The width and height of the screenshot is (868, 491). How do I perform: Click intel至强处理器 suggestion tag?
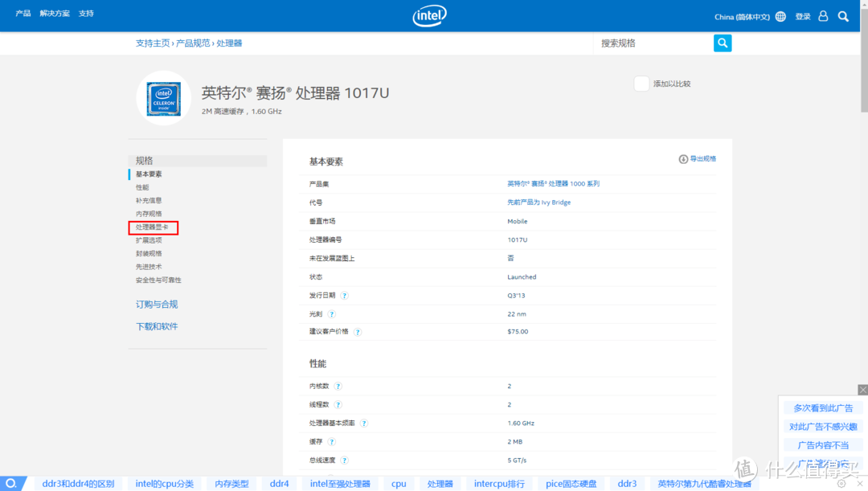coord(340,484)
